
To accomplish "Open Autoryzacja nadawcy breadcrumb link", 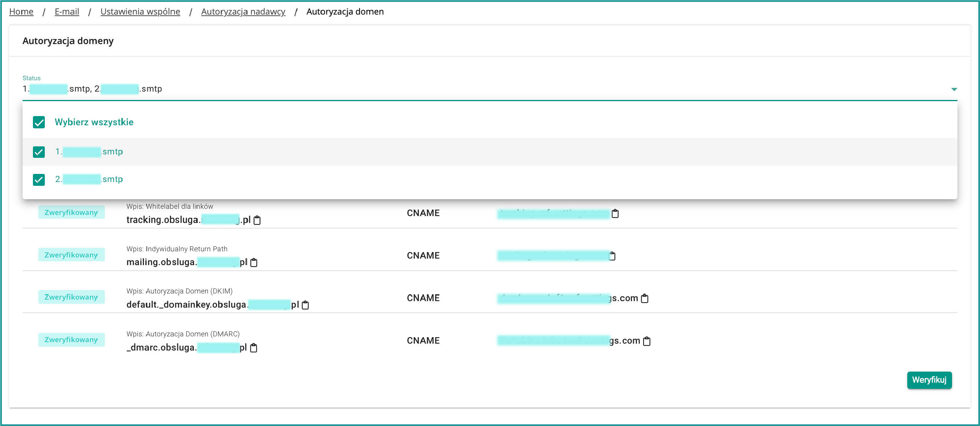I will pos(243,12).
